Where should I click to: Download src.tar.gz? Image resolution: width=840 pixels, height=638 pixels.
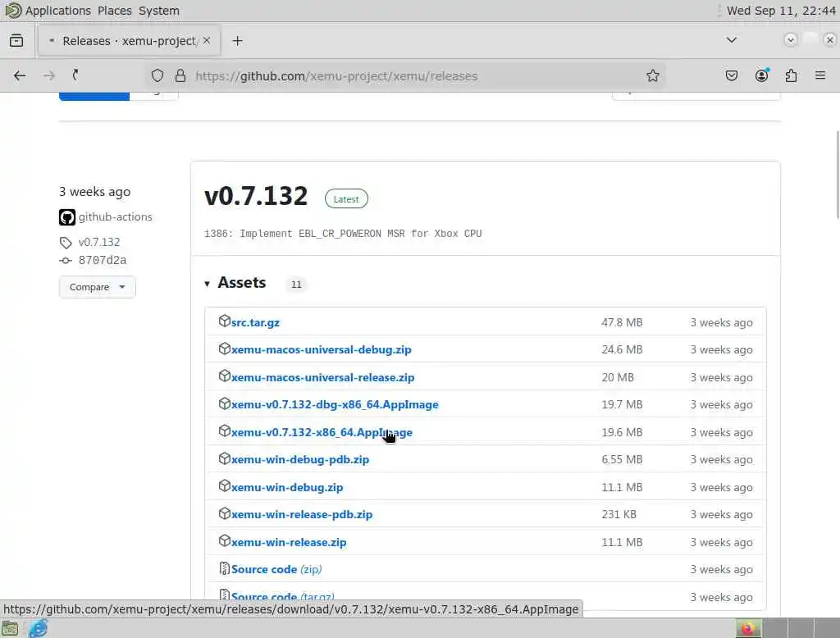[x=256, y=322]
